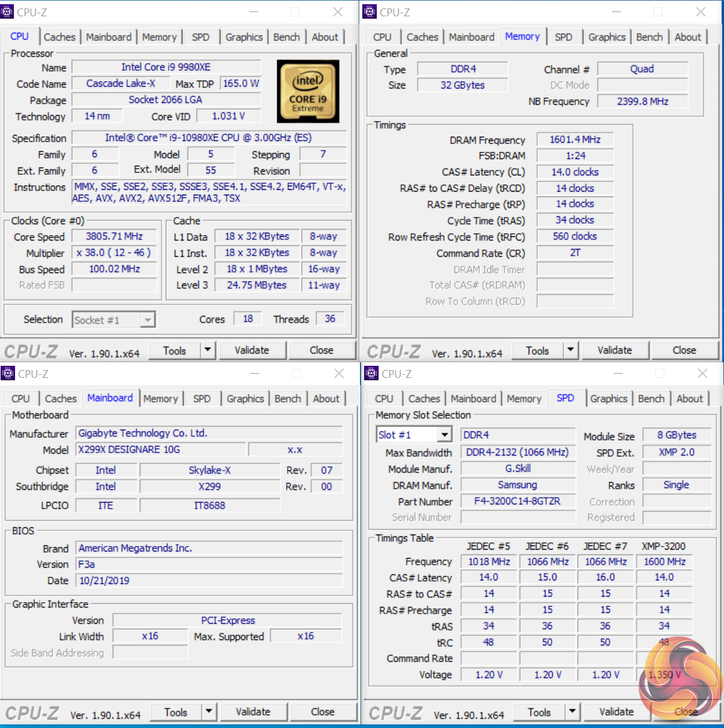
Task: Click CPU-Z app icon in top-left CPU window
Action: pyautogui.click(x=8, y=11)
